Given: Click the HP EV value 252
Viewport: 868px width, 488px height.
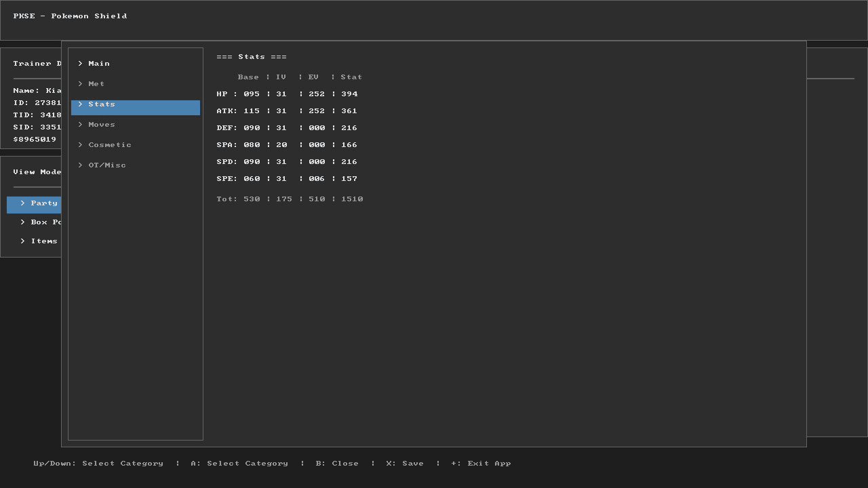Looking at the screenshot, I should pos(317,94).
